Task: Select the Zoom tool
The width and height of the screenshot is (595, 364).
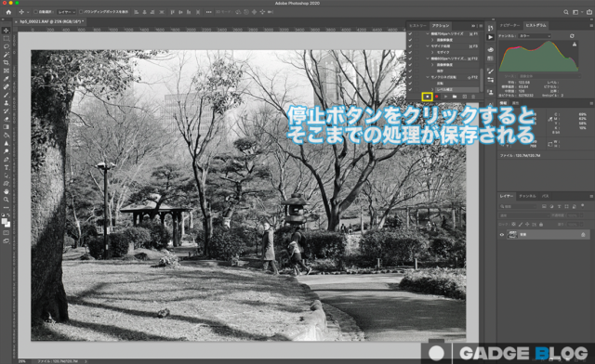Action: click(7, 200)
